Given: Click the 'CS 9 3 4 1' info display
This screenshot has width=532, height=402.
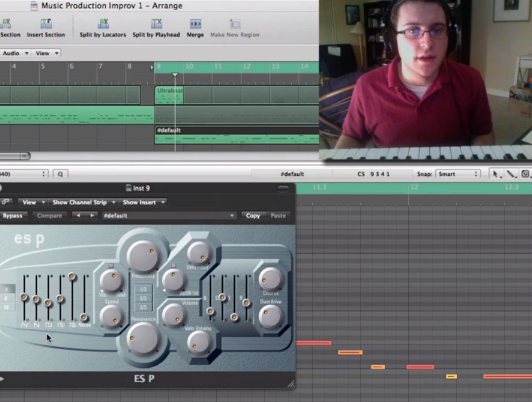Looking at the screenshot, I should click(373, 174).
